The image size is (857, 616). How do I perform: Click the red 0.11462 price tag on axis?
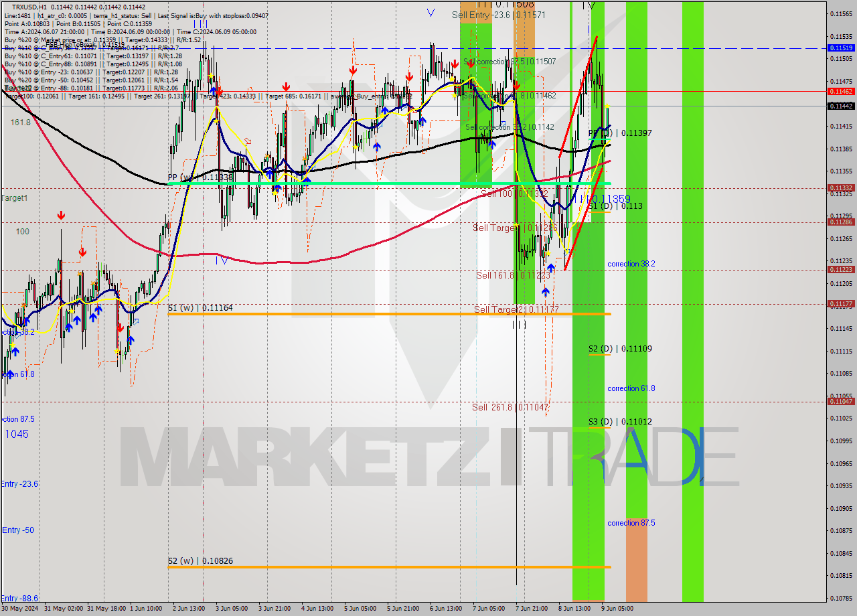(x=841, y=91)
